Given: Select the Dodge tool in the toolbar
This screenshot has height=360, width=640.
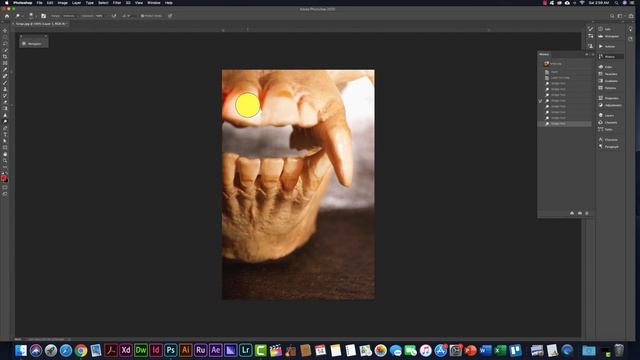Looking at the screenshot, I should pos(5,122).
